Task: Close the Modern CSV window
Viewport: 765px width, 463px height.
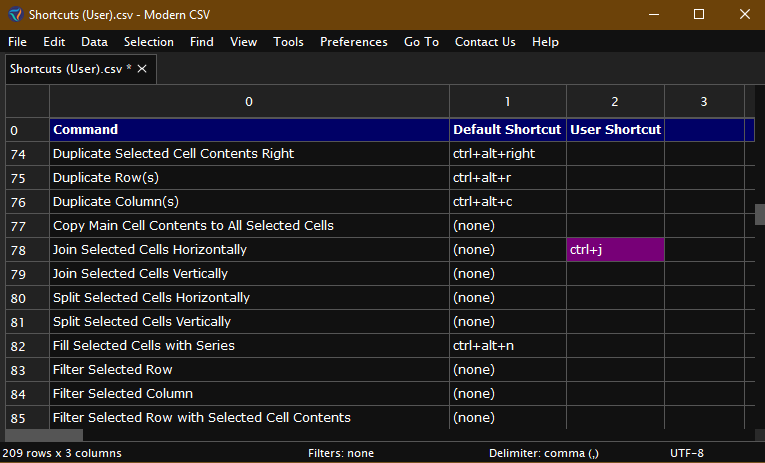Action: (745, 15)
